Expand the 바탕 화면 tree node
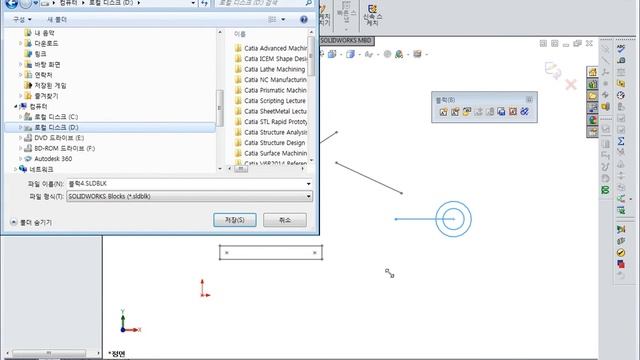Screen dimensions: 640x360 coord(20,64)
